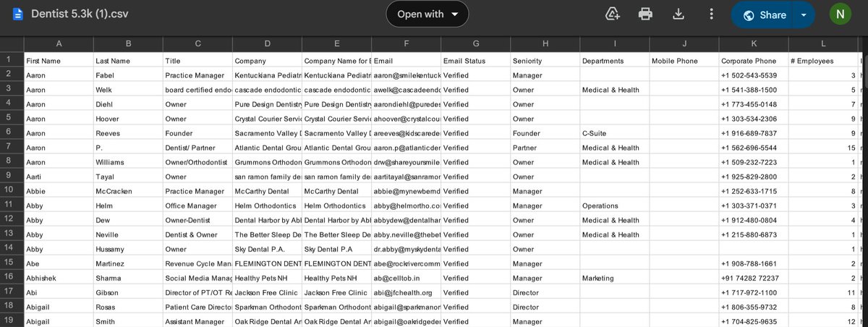Select column A header

pyautogui.click(x=59, y=44)
